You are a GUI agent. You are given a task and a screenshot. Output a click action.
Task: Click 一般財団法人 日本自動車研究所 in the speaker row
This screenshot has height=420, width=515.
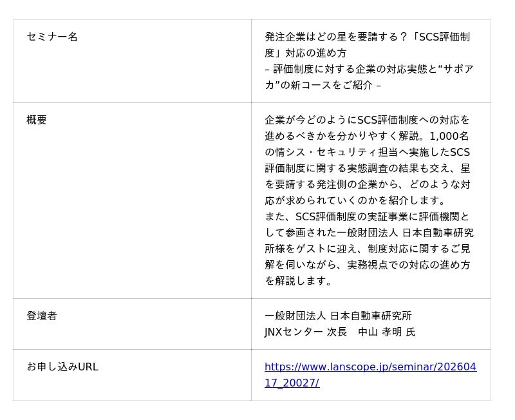[x=338, y=316]
